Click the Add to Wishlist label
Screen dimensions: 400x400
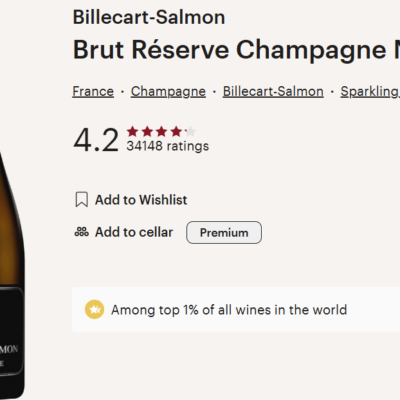coord(141,200)
